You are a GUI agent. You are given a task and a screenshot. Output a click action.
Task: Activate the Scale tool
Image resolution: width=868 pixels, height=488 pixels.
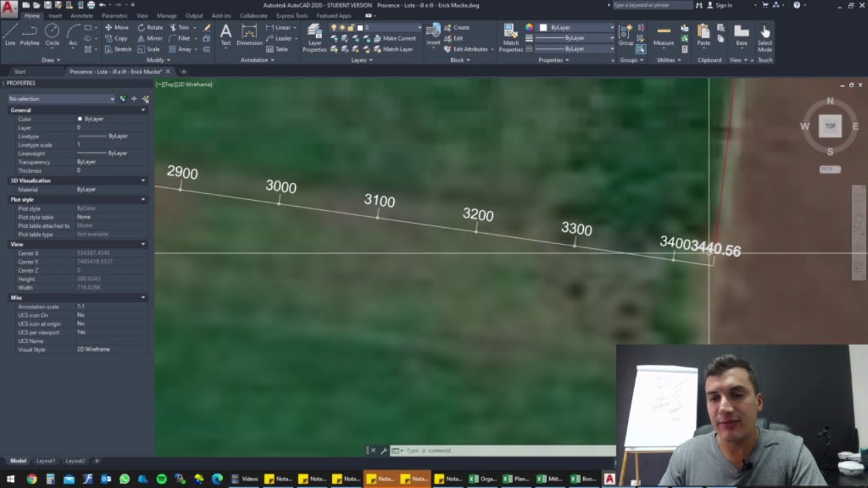(149, 49)
